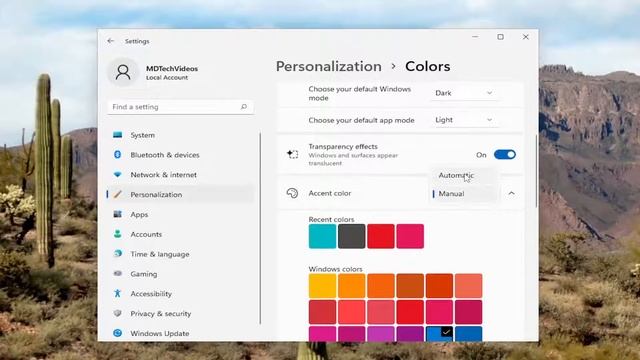Open Privacy & security settings

[x=180, y=313]
